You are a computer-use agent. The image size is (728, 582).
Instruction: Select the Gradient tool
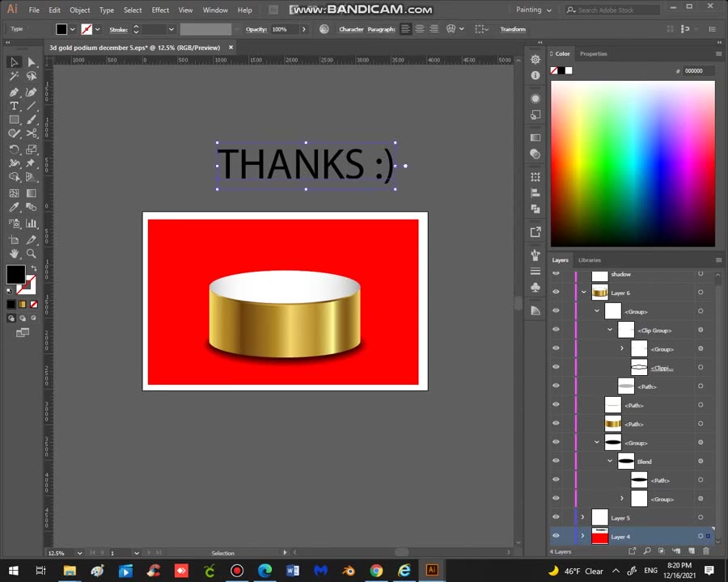[31, 193]
